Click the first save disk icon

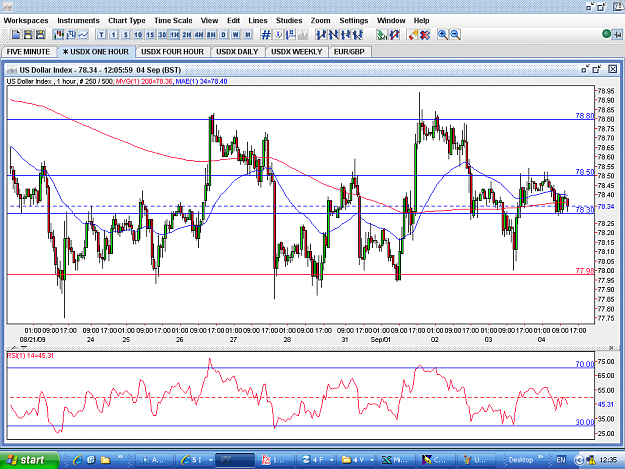coord(28,35)
